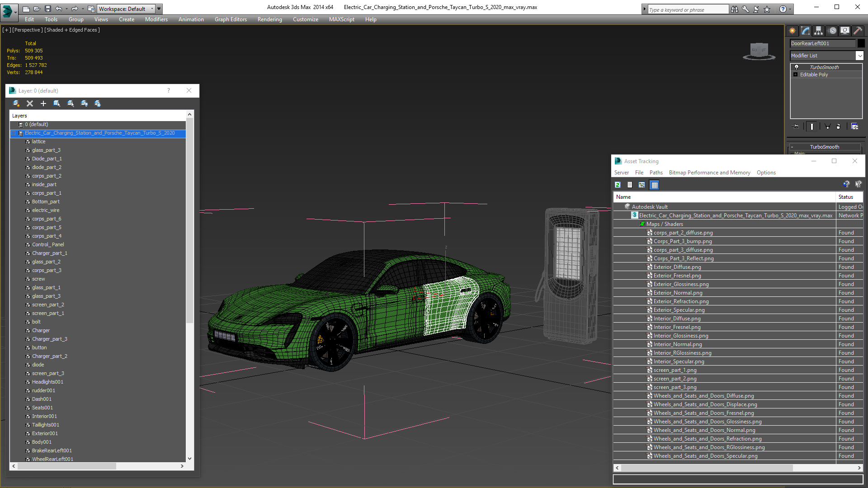Open Paths menu in Asset Tracking
Image resolution: width=868 pixels, height=488 pixels.
[656, 173]
